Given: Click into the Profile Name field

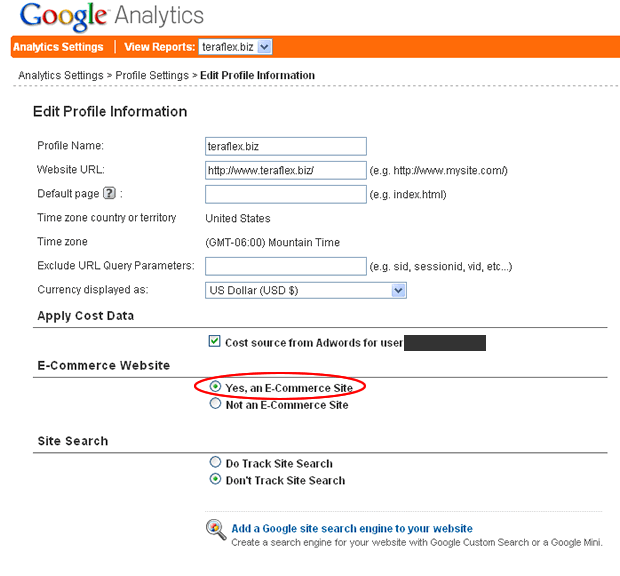Looking at the screenshot, I should (x=285, y=146).
